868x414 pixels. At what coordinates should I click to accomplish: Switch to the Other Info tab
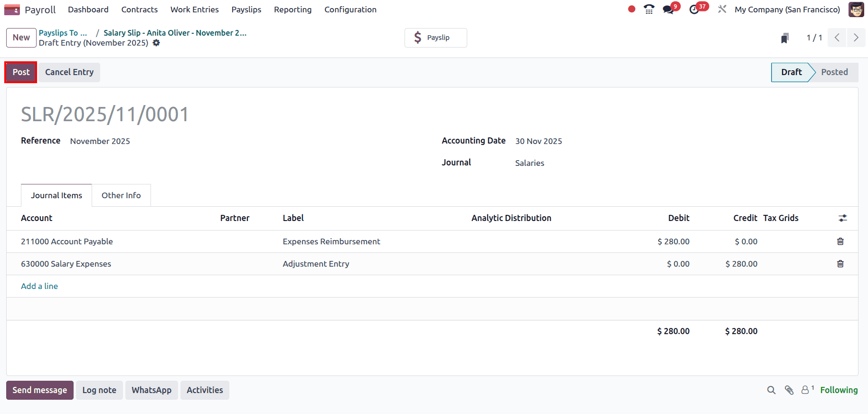(x=121, y=195)
